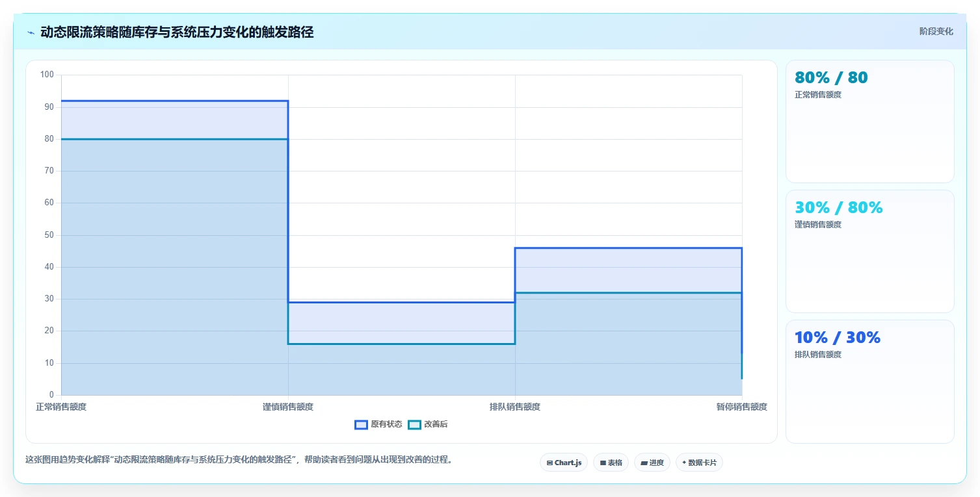The height and width of the screenshot is (497, 980).
Task: Click the 谨慎销售额度 card caption
Action: (x=818, y=225)
